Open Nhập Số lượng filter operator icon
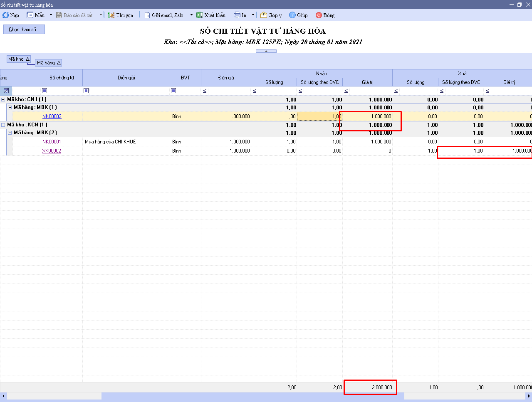 point(255,91)
